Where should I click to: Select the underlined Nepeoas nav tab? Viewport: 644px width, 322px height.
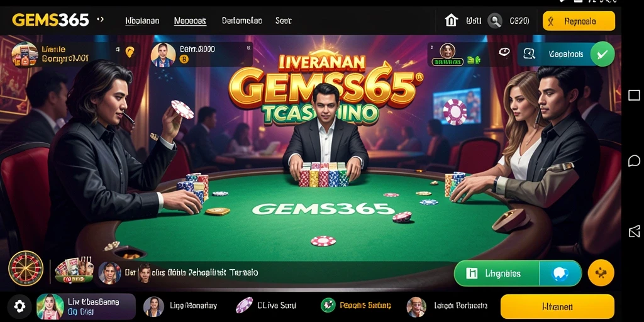[x=190, y=21]
